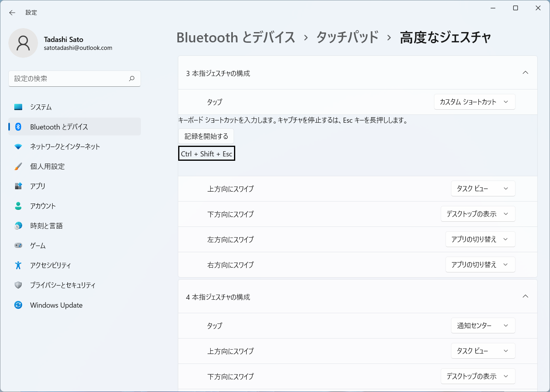Click the 個人用設定 paintbrush icon
Image resolution: width=550 pixels, height=392 pixels.
click(18, 166)
